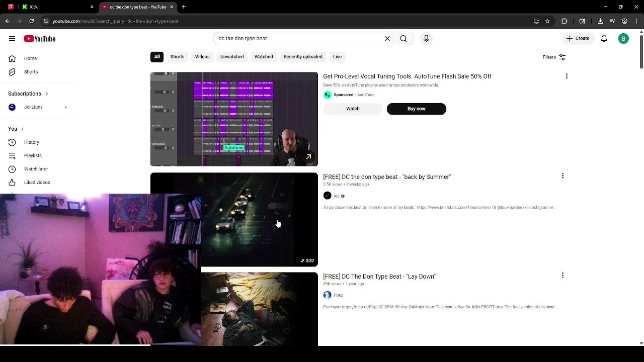Screen dimensions: 644x362
Task: Click the AutoTune channel avatar icon
Action: (327, 95)
